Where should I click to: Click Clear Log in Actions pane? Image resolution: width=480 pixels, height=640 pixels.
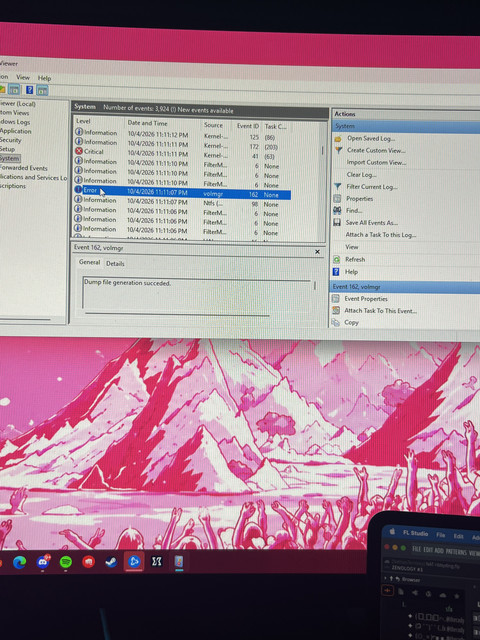(x=361, y=175)
